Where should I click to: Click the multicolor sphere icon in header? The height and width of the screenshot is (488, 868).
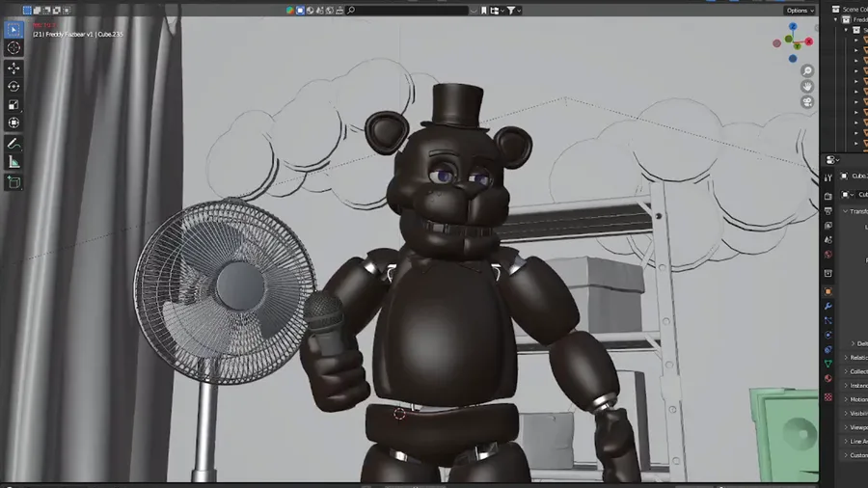(x=290, y=10)
